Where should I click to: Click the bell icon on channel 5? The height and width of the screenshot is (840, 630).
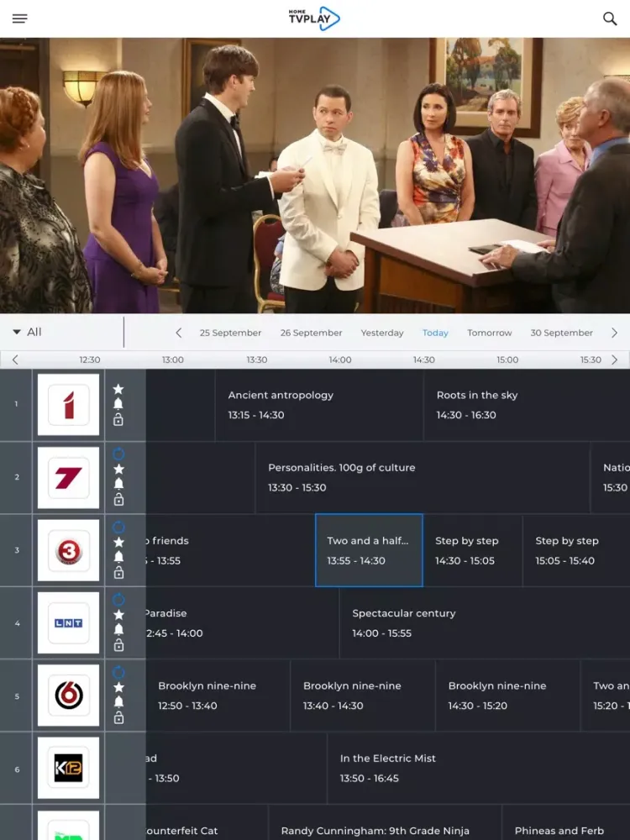(118, 702)
